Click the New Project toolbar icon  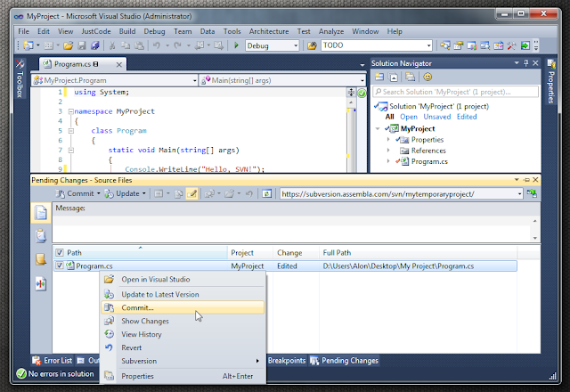(x=28, y=45)
